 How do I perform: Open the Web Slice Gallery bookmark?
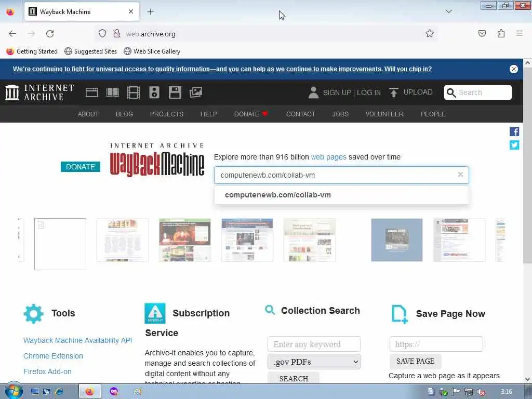[152, 51]
